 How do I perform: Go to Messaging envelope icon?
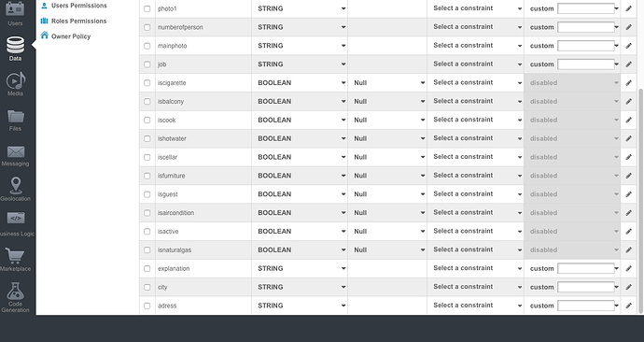16,151
